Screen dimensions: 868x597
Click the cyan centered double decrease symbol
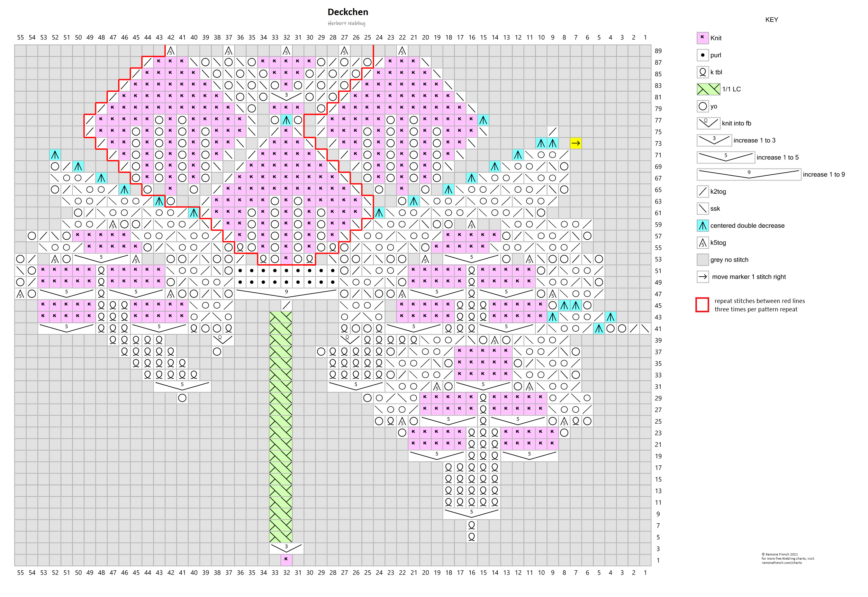point(702,225)
